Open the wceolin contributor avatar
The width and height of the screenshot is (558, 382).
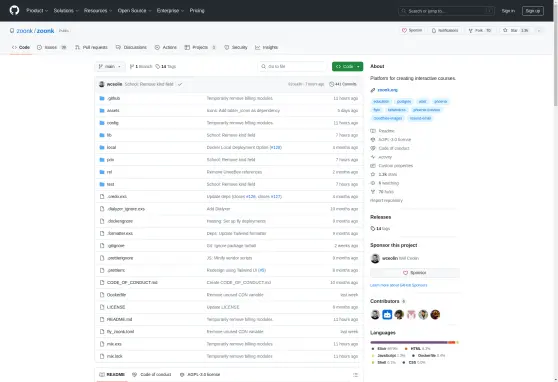click(x=375, y=314)
